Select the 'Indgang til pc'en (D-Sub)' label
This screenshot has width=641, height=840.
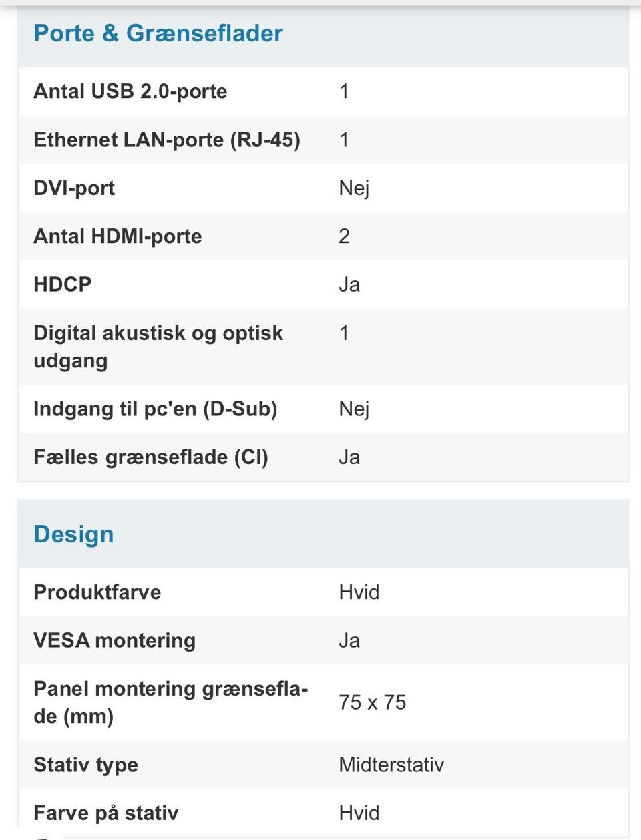[x=155, y=409]
